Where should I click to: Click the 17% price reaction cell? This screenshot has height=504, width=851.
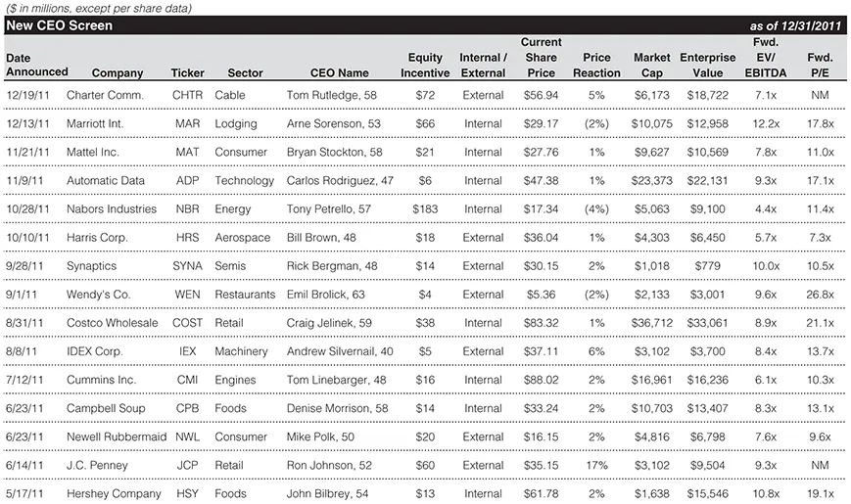596,466
